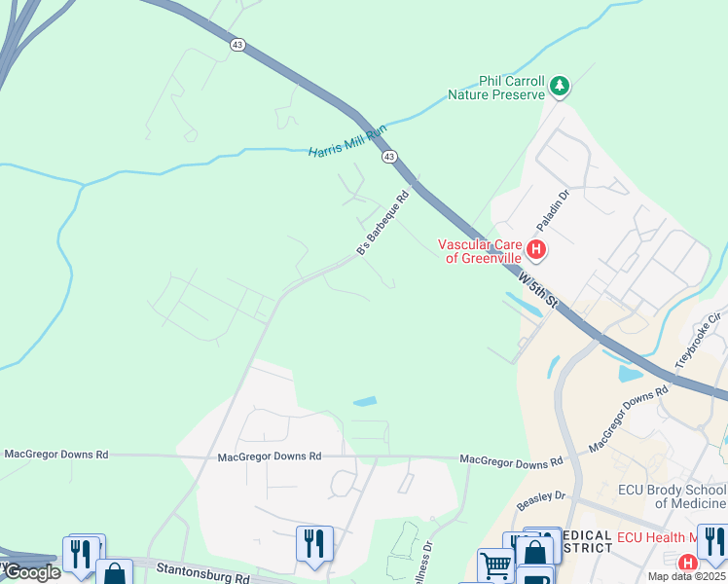The width and height of the screenshot is (728, 584).
Task: Click the Google logo
Action: (32, 572)
